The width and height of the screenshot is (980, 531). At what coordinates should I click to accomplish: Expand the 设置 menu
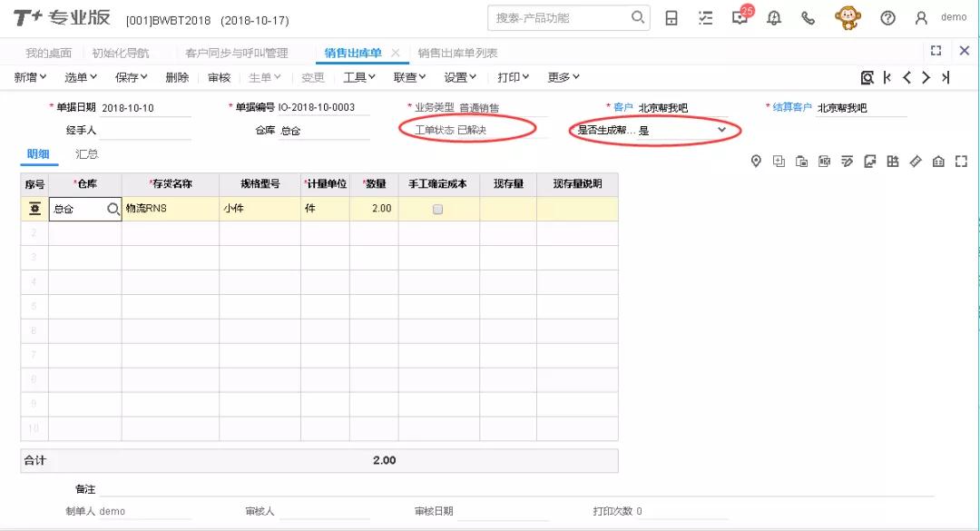(460, 77)
